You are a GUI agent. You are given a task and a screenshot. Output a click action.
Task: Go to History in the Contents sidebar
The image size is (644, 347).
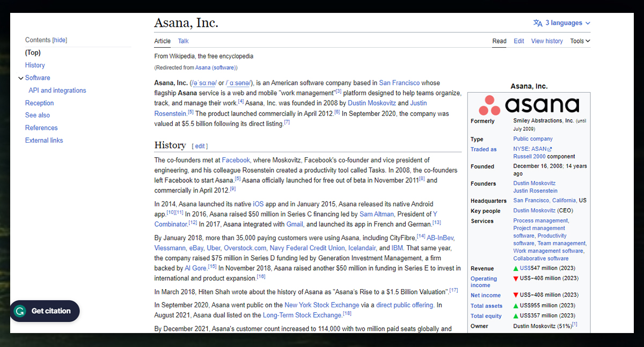coord(35,65)
